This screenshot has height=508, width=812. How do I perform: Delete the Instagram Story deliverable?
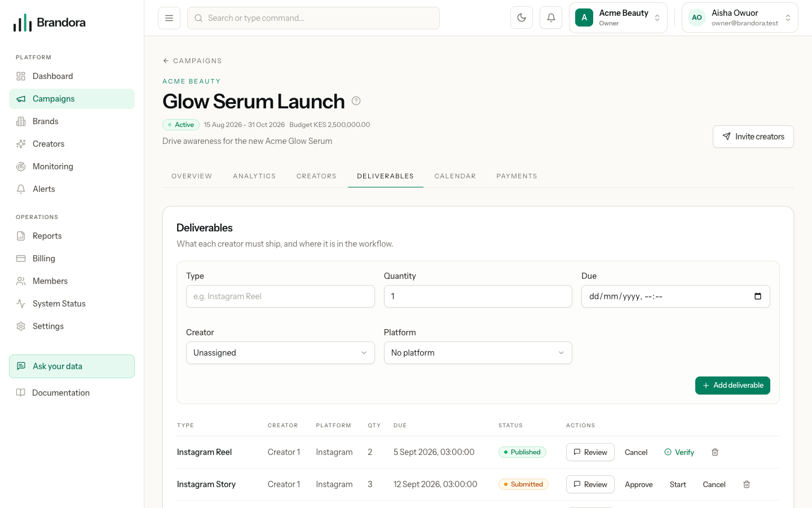pos(747,484)
